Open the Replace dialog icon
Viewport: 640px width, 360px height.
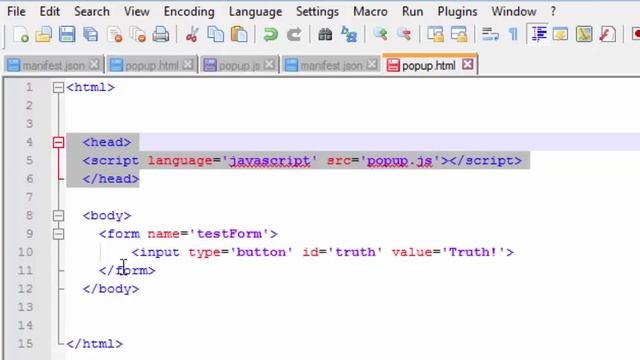click(349, 35)
